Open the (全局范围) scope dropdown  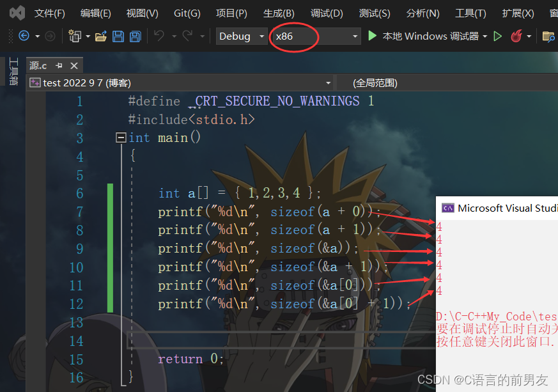point(447,83)
